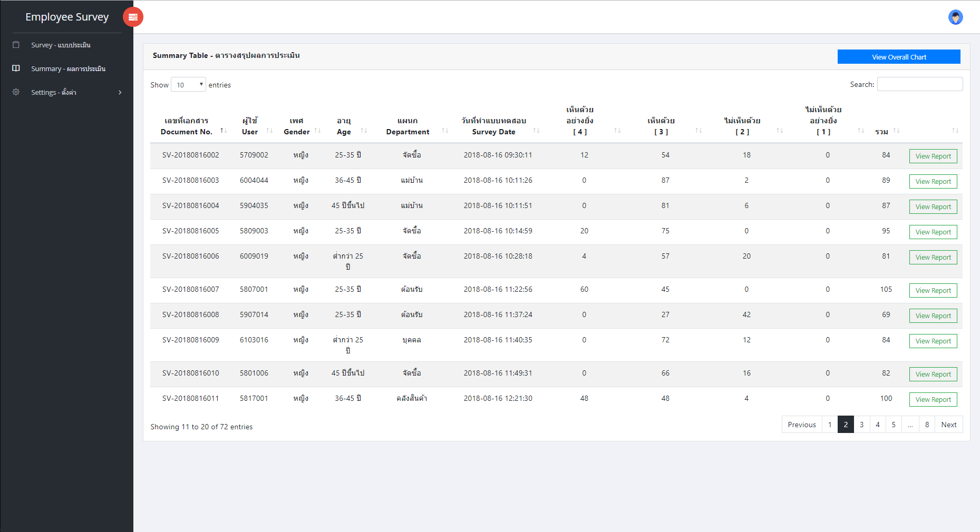Click department cell บุคคล
Image resolution: width=980 pixels, height=532 pixels.
[412, 340]
